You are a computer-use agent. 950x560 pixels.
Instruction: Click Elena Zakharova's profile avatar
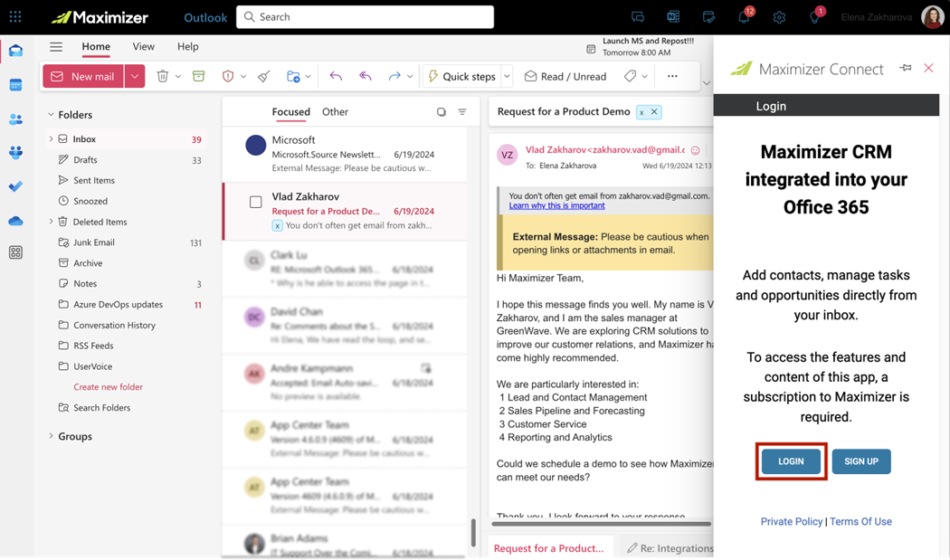click(932, 16)
